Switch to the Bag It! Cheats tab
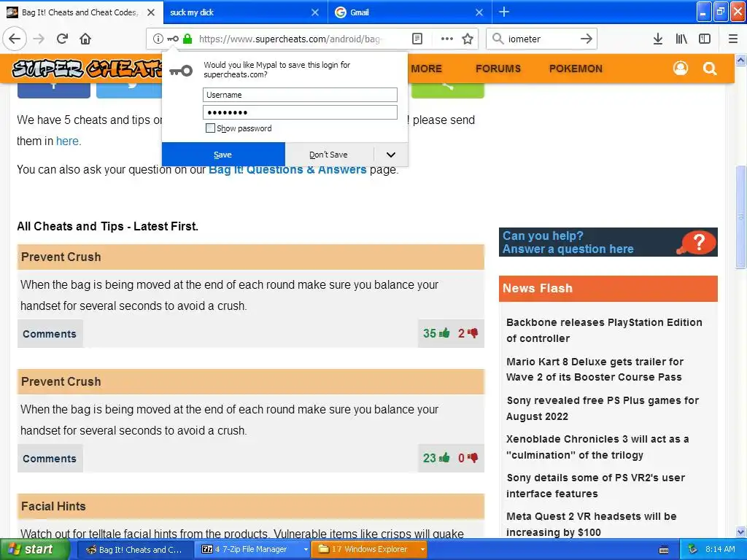 pos(81,12)
